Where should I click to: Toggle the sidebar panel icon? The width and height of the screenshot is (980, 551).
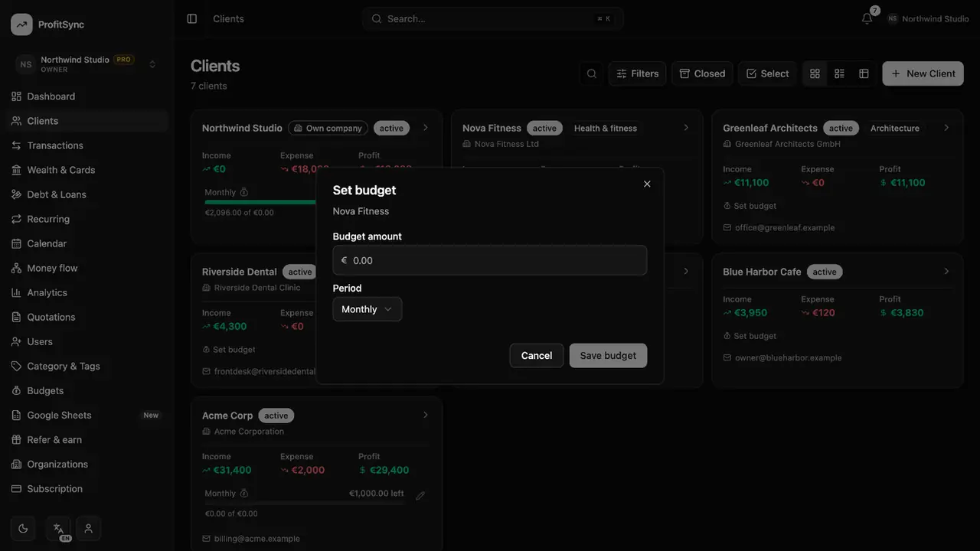click(x=192, y=18)
